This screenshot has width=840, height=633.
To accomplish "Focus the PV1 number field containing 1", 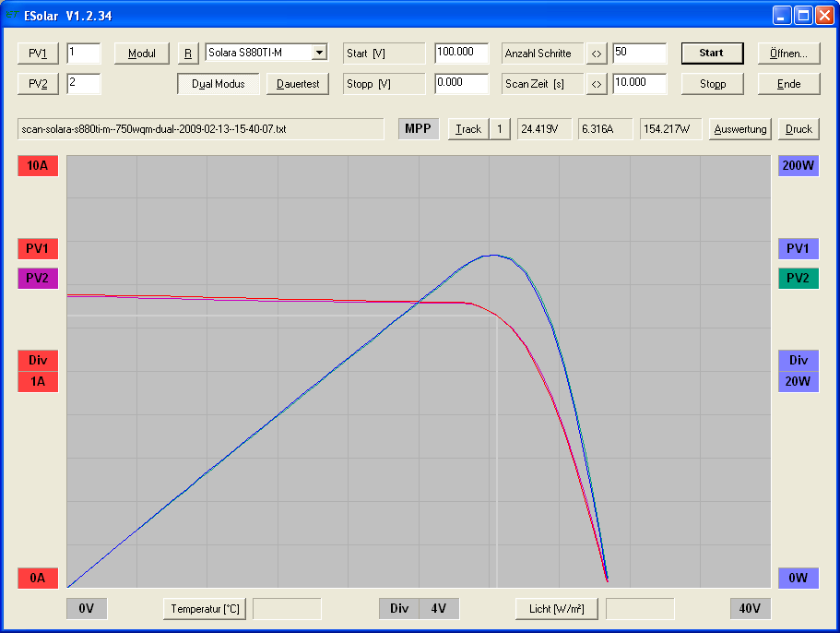I will [x=84, y=54].
